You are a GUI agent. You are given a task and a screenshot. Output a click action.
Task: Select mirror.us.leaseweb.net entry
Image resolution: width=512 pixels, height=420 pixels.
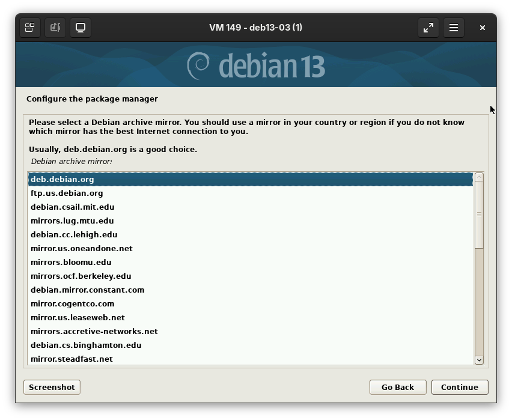[78, 317]
